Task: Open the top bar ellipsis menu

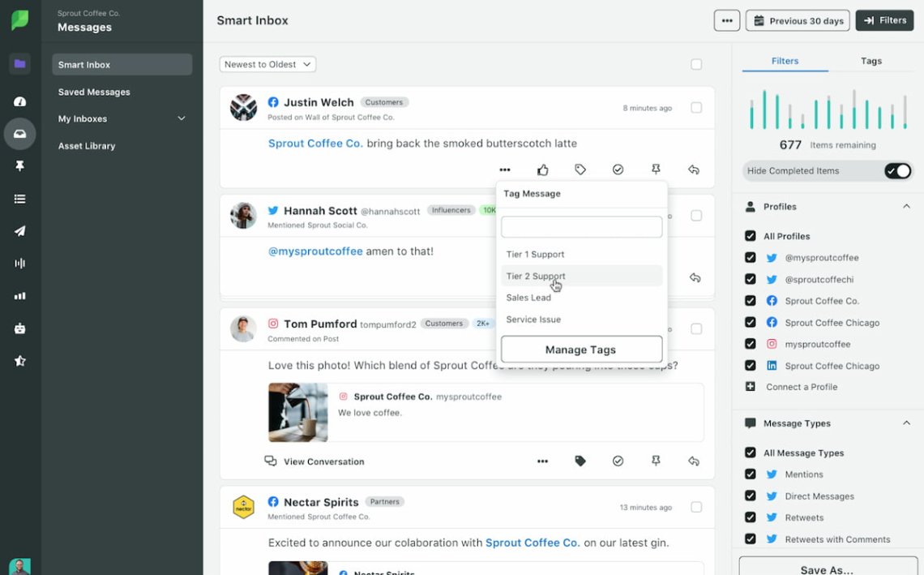Action: pyautogui.click(x=727, y=20)
